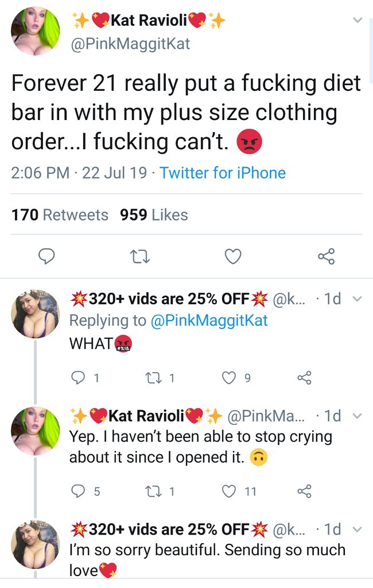Open the "Twitter for iPhone" source link
Screen dimensions: 373x588
coord(223,173)
